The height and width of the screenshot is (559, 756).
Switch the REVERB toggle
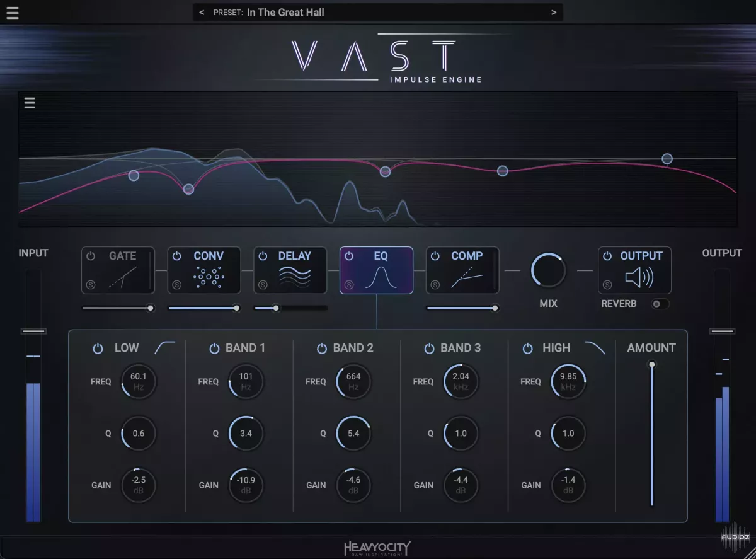(x=660, y=304)
